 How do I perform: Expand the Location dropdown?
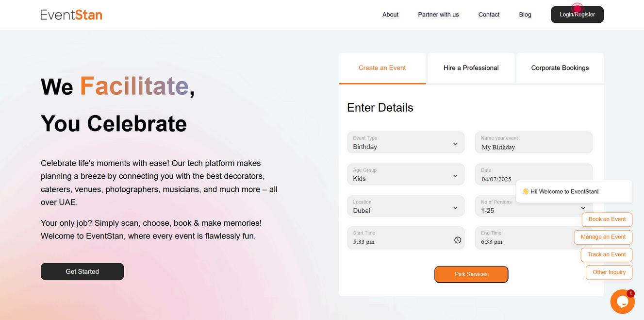click(406, 206)
